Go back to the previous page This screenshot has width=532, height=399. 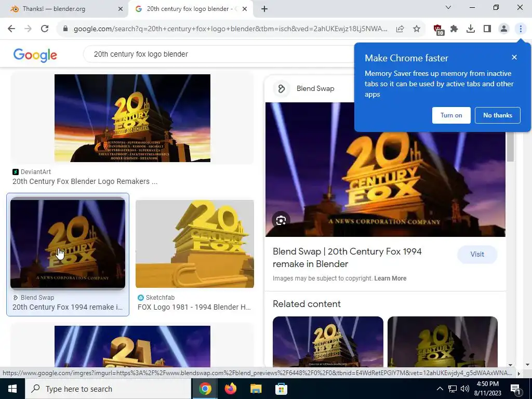(11, 29)
